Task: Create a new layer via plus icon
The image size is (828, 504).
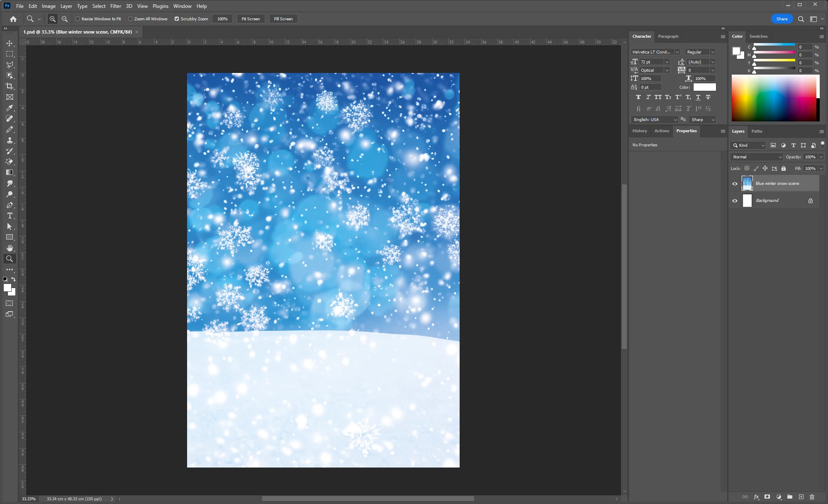Action: click(801, 497)
